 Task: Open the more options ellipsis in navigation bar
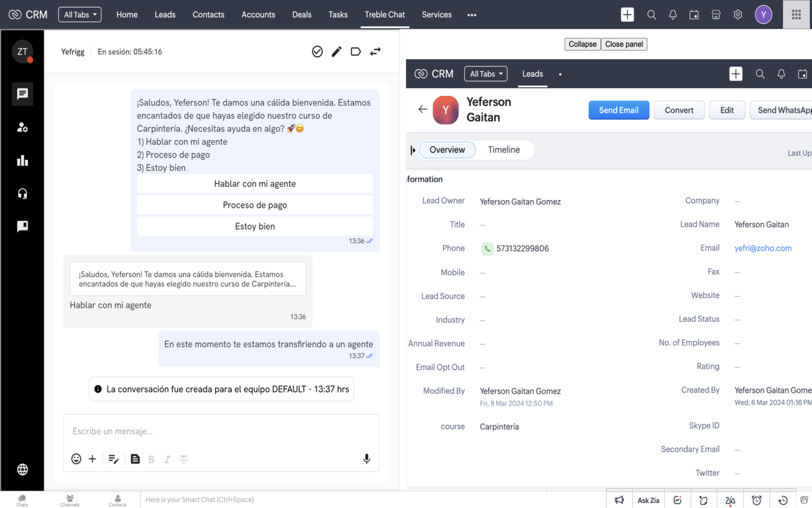click(471, 15)
